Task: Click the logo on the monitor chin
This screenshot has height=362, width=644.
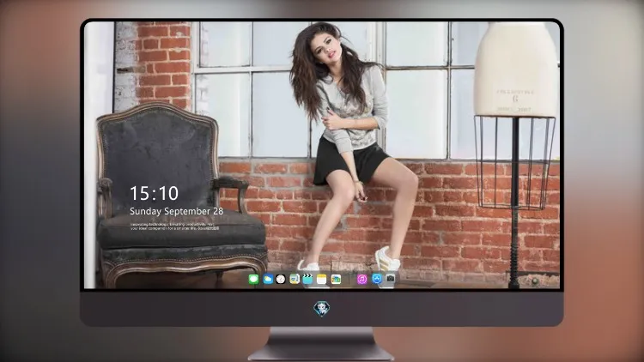Action: click(x=322, y=309)
